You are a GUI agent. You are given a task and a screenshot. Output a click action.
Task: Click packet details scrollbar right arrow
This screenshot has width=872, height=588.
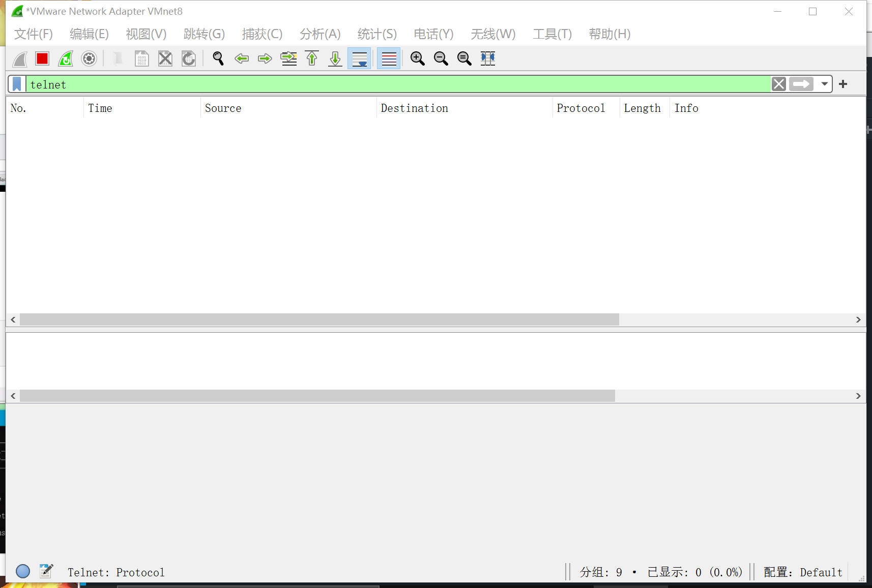click(858, 396)
